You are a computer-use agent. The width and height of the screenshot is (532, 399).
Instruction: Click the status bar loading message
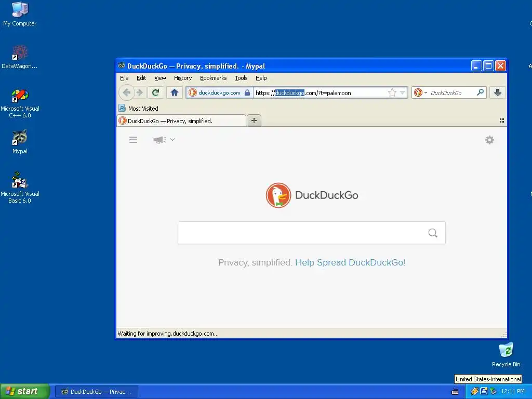coord(168,334)
